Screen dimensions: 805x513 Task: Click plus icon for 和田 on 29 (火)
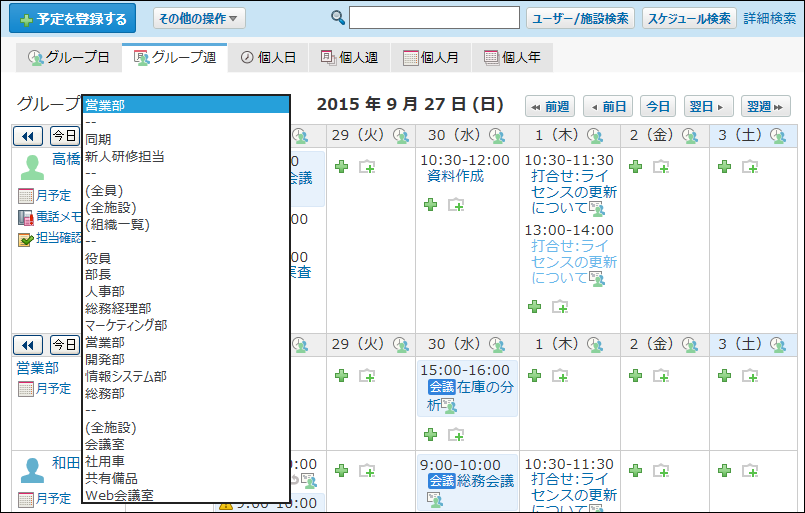click(x=341, y=470)
